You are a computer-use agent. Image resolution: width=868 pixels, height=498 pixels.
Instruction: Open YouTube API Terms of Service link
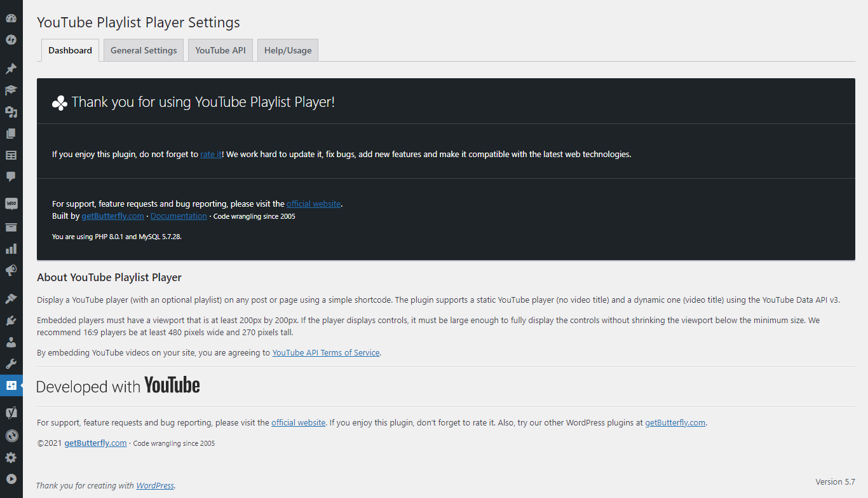pos(326,352)
